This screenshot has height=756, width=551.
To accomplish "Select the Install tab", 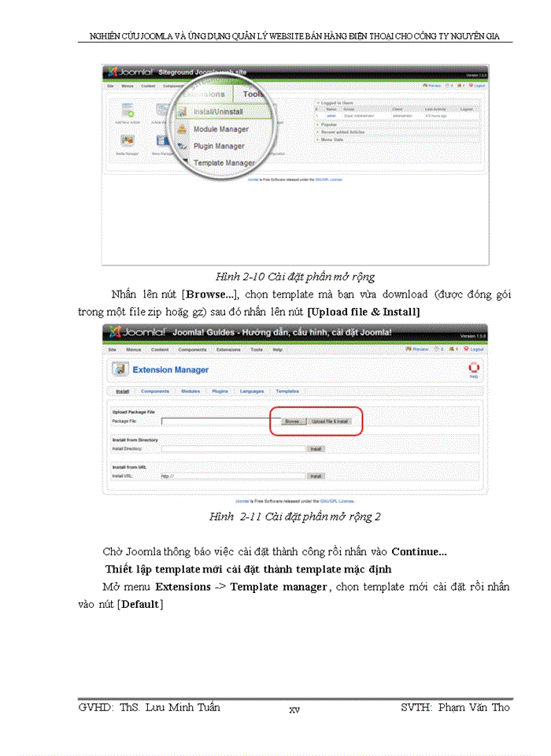I will 123,391.
